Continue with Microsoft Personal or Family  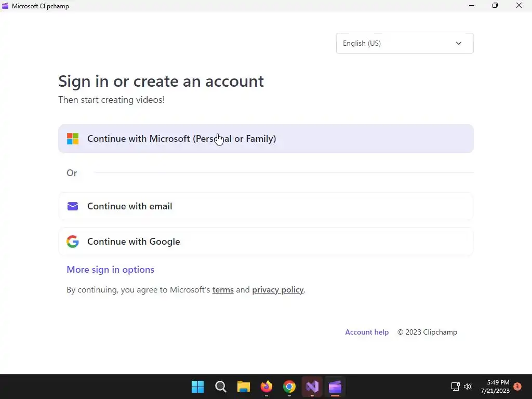pyautogui.click(x=266, y=138)
